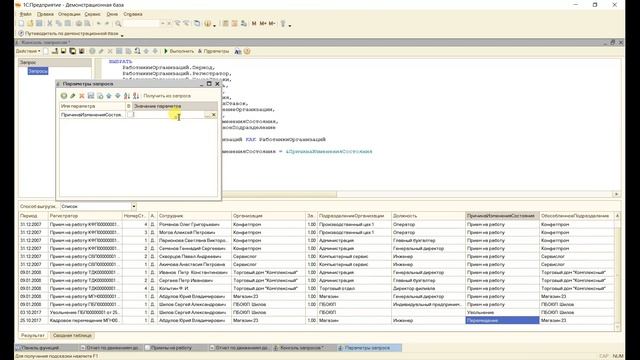Move parameter down in the parameters dialog
The image size is (640, 360).
click(118, 96)
